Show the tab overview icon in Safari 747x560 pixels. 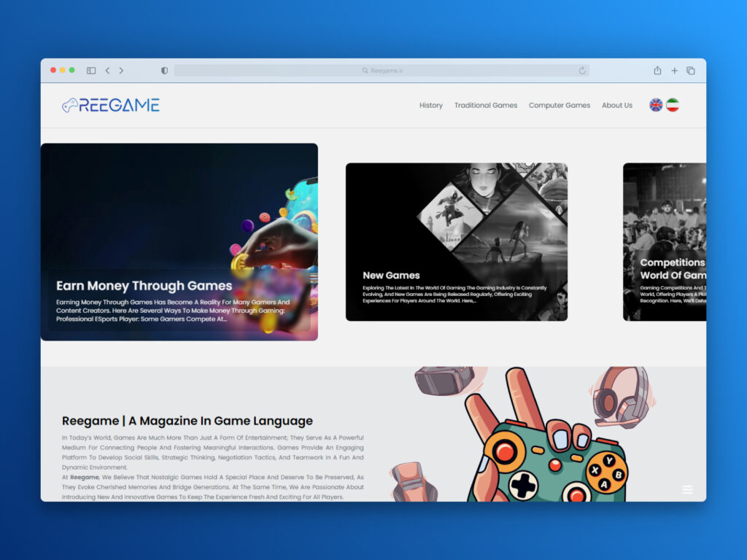[x=691, y=71]
